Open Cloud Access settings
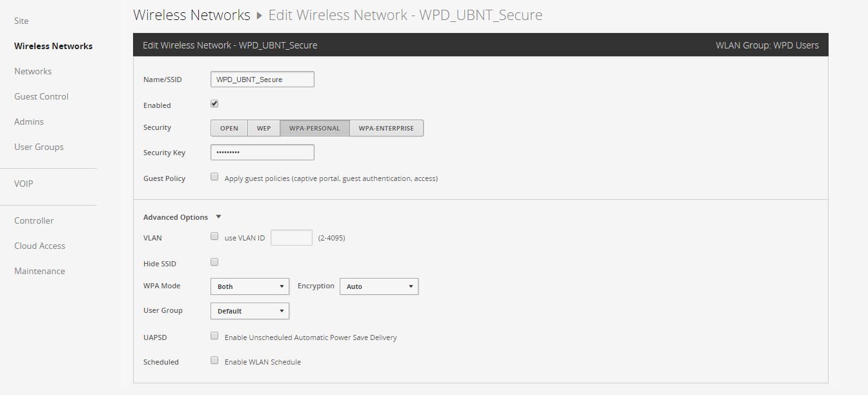Viewport: 868px width, 395px height. [39, 246]
